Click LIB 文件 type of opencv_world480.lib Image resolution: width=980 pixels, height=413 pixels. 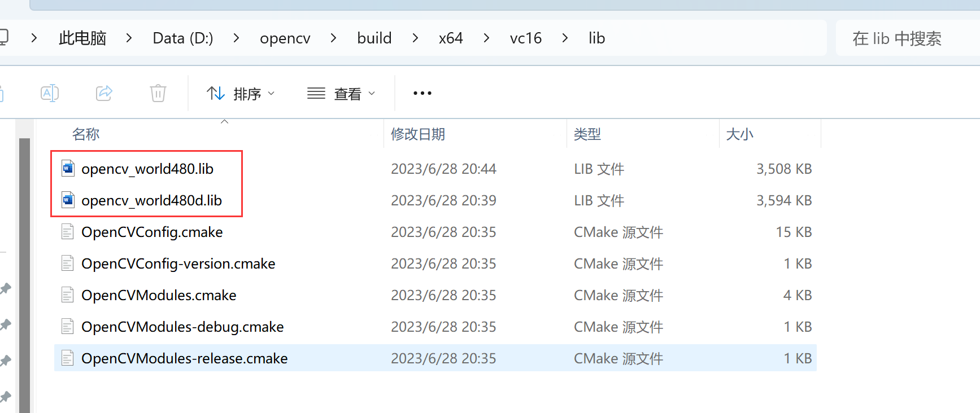coord(599,169)
